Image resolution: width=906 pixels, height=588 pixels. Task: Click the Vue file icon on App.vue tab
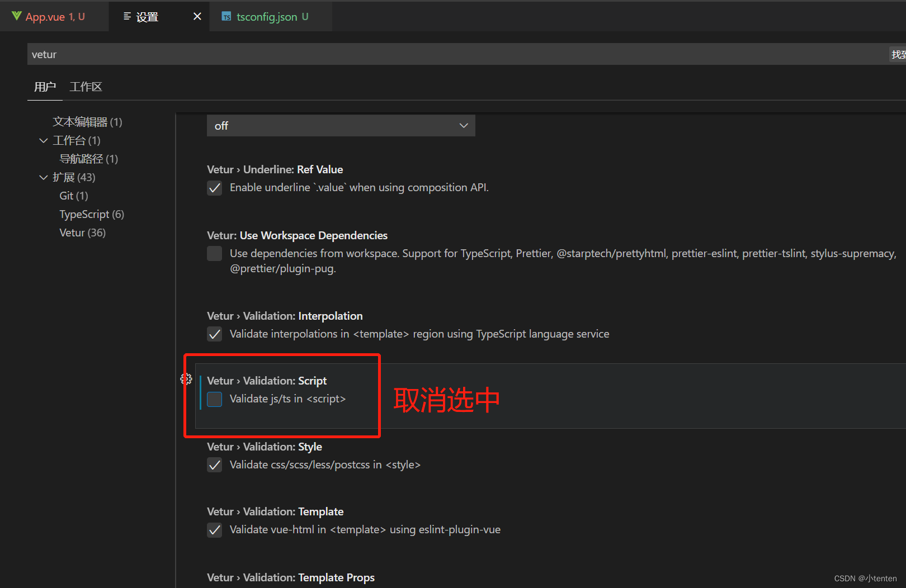[x=16, y=16]
